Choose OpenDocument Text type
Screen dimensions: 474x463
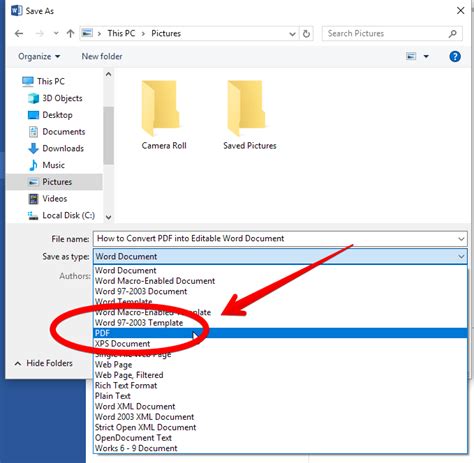point(280,438)
